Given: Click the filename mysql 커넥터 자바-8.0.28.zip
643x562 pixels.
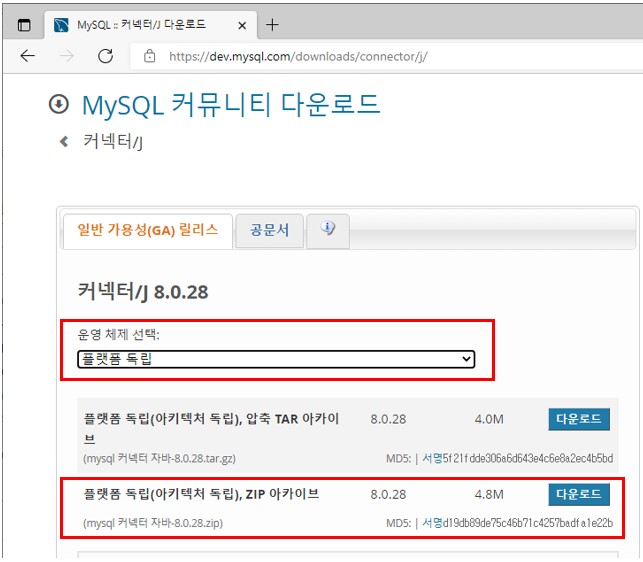Looking at the screenshot, I should pos(153,523).
